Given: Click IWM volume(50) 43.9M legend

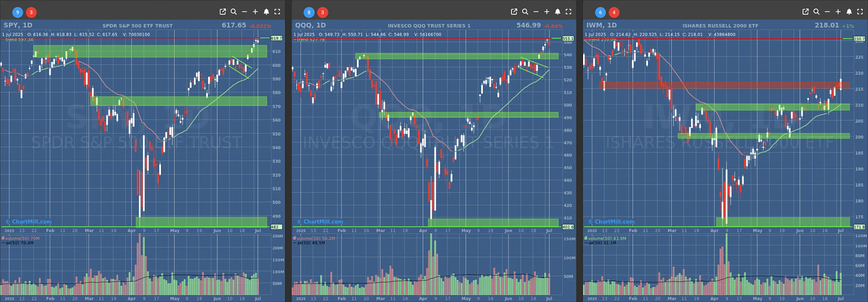Looking at the screenshot, I should (606, 238).
